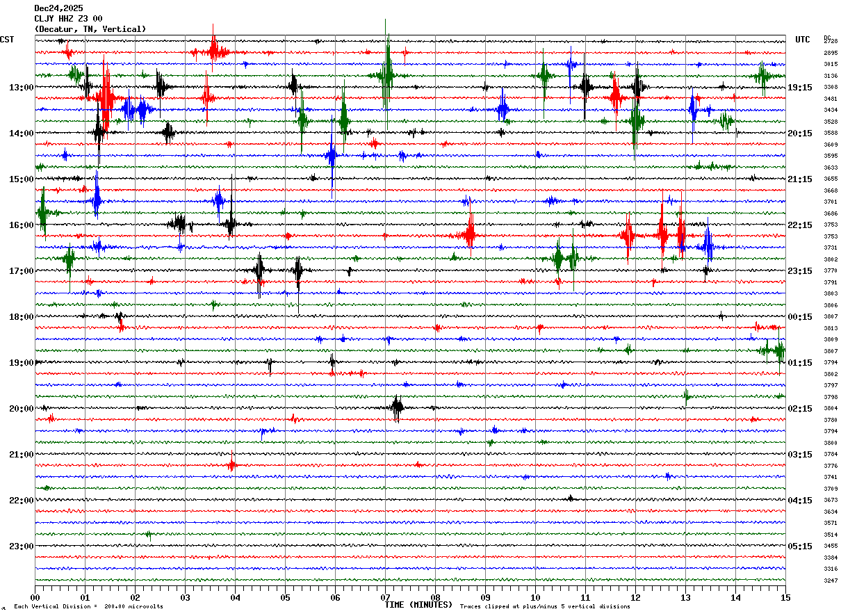Image resolution: width=841 pixels, height=616 pixels.
Task: Click the TIME (MINUTES) axis title
Action: (418, 605)
